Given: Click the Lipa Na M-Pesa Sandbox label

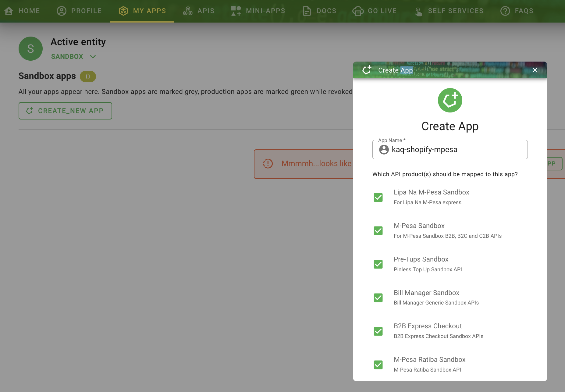Looking at the screenshot, I should pyautogui.click(x=431, y=192).
